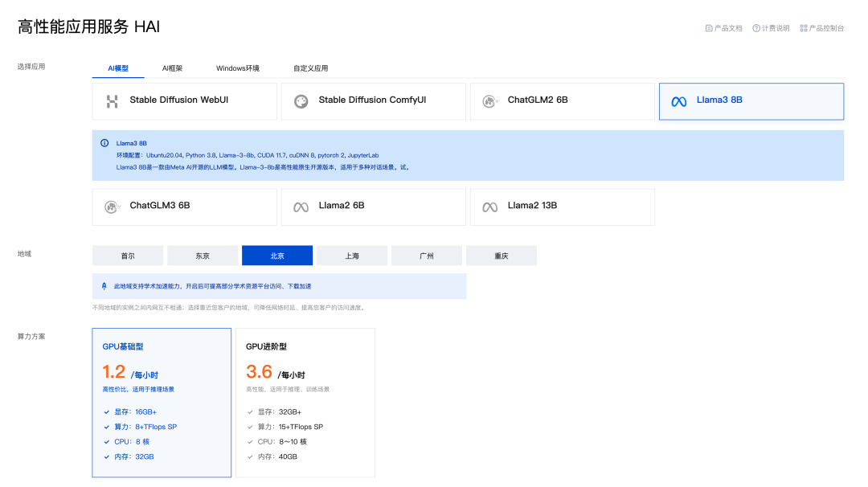Image resolution: width=868 pixels, height=487 pixels.
Task: Click the Llama2 6B Meta icon
Action: (301, 207)
